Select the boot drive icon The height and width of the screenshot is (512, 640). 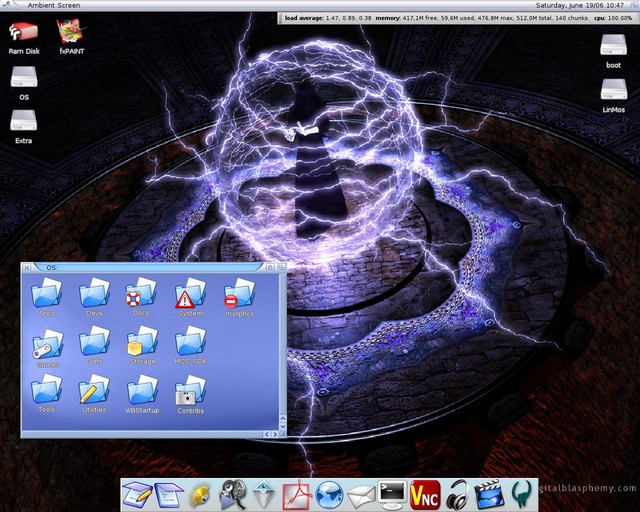(613, 50)
